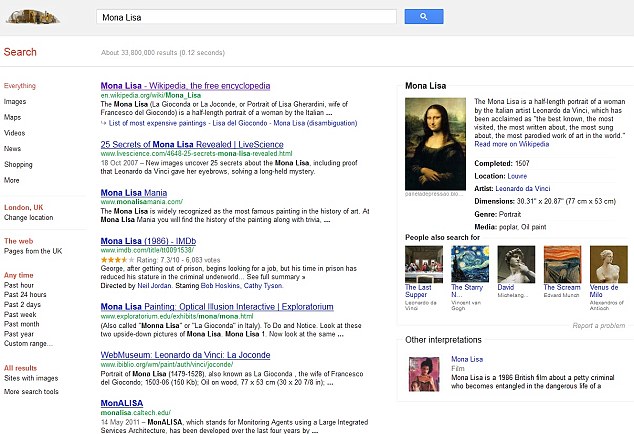
Task: Click Read more on Wikipedia link
Action: (511, 144)
